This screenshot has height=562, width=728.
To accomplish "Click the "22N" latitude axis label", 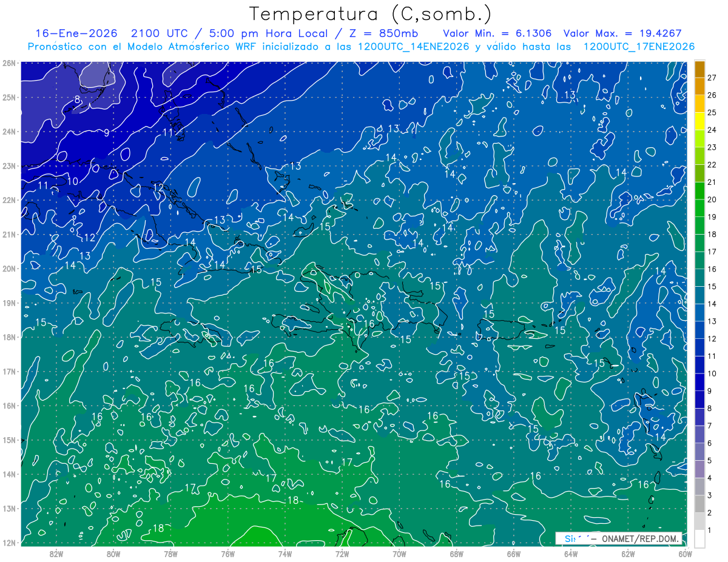I will (10, 200).
